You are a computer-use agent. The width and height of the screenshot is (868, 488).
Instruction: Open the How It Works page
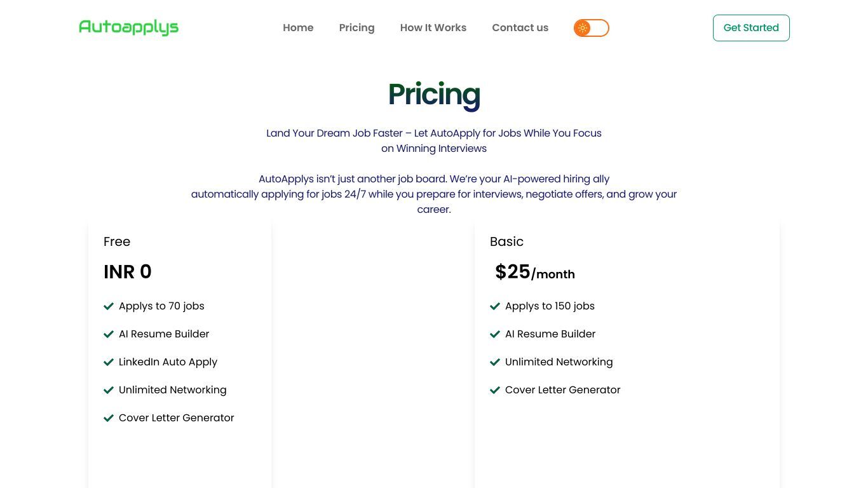pos(433,28)
